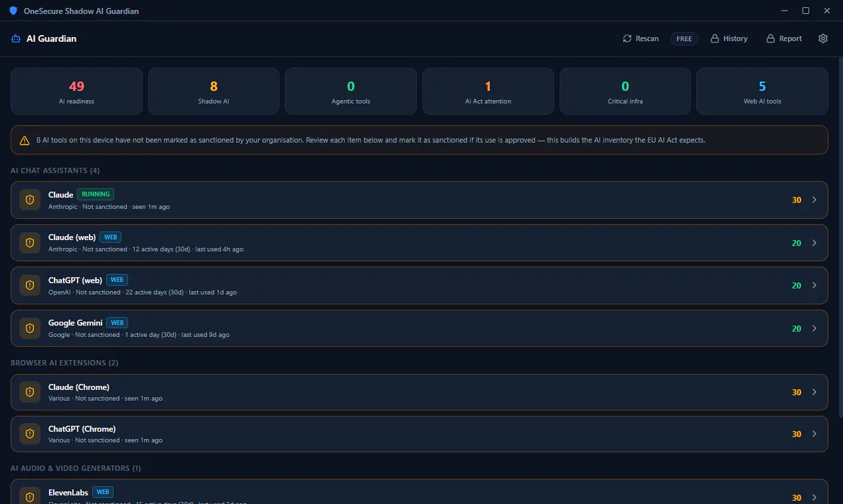Viewport: 843px width, 504px height.
Task: Select the AI Act attention card
Action: coord(488,91)
